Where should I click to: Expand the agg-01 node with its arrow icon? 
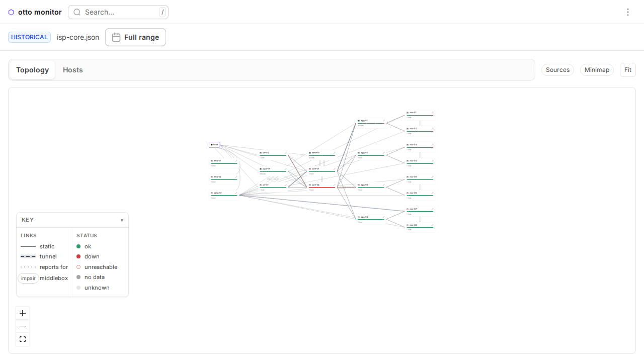(x=384, y=121)
